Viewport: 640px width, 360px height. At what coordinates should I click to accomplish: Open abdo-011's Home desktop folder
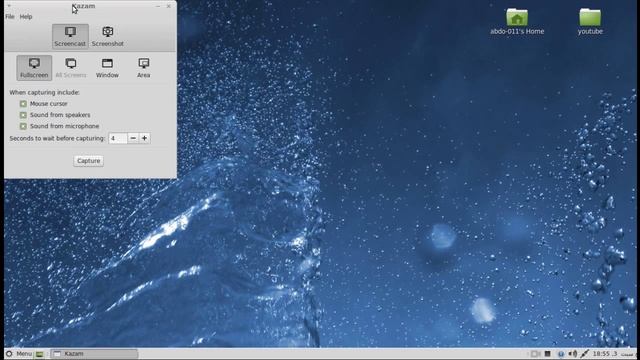pos(517,21)
